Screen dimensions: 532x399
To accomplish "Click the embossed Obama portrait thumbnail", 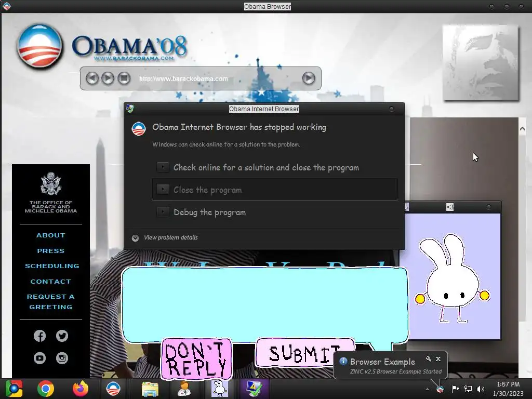I will tap(481, 63).
